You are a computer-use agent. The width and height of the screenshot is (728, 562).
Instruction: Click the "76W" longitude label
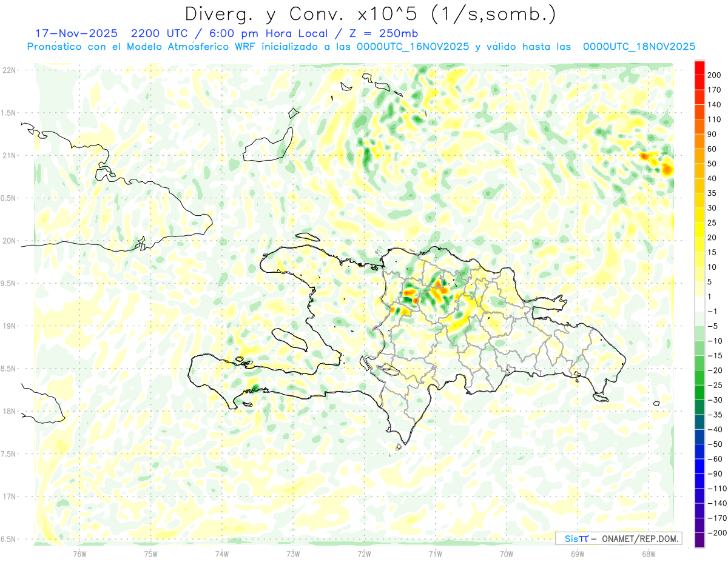[x=79, y=554]
